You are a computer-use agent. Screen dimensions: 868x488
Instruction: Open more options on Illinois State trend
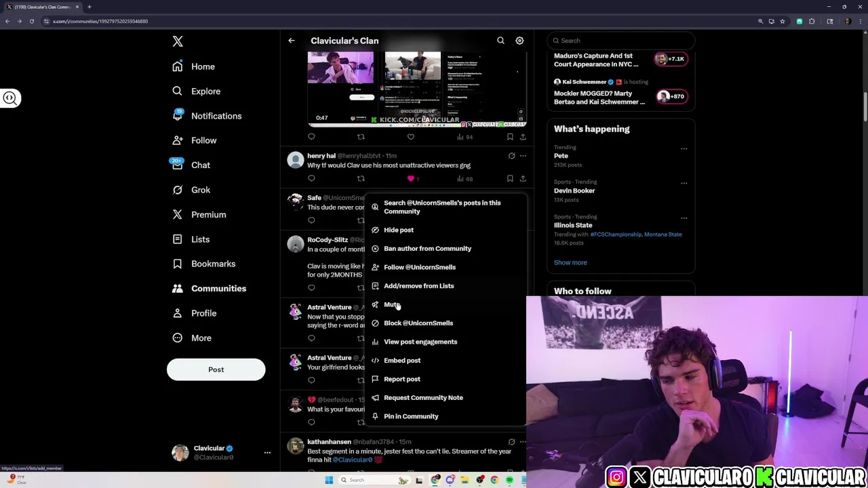click(684, 218)
